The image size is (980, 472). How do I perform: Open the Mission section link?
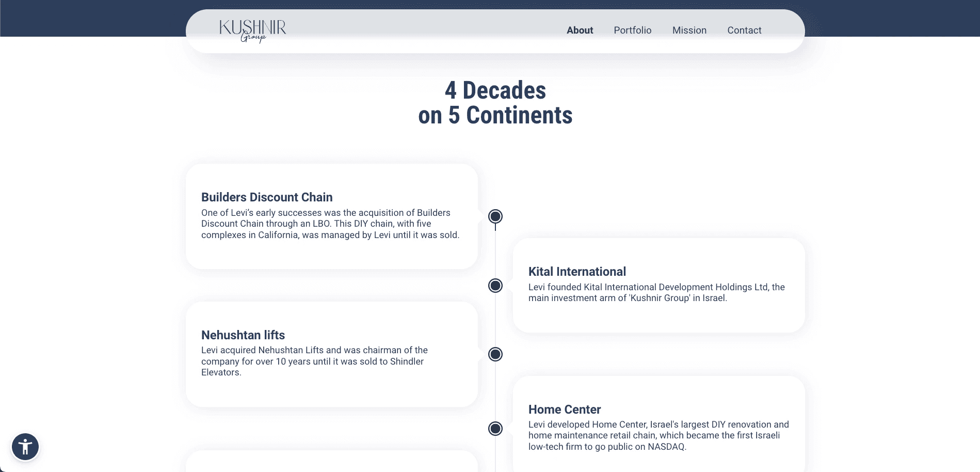tap(689, 30)
